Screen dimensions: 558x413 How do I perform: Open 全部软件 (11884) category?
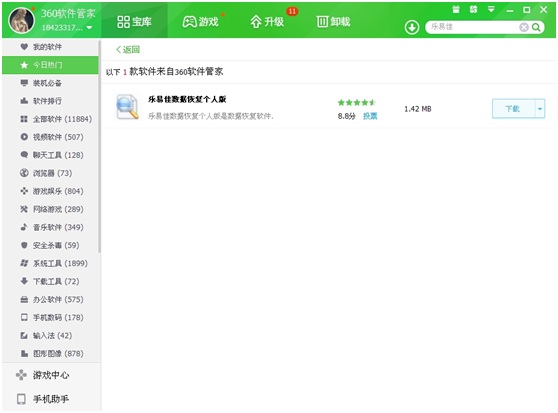tap(50, 119)
